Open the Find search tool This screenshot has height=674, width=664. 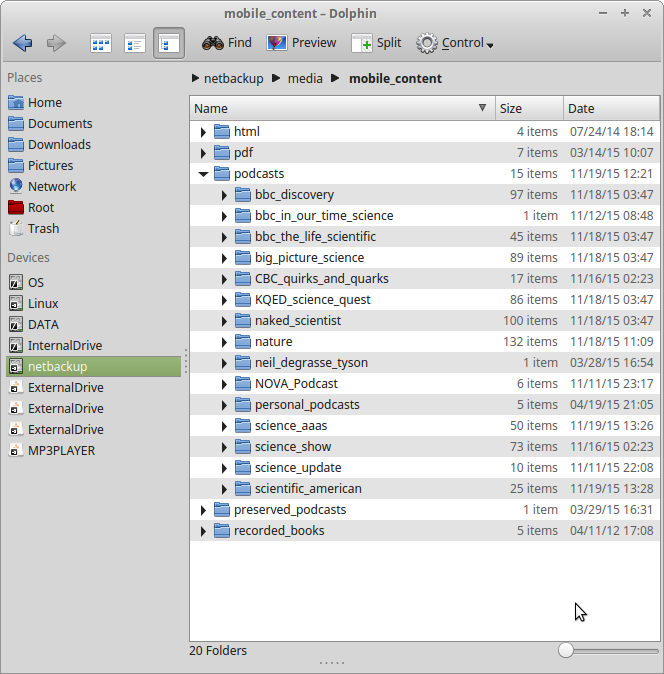(x=227, y=43)
